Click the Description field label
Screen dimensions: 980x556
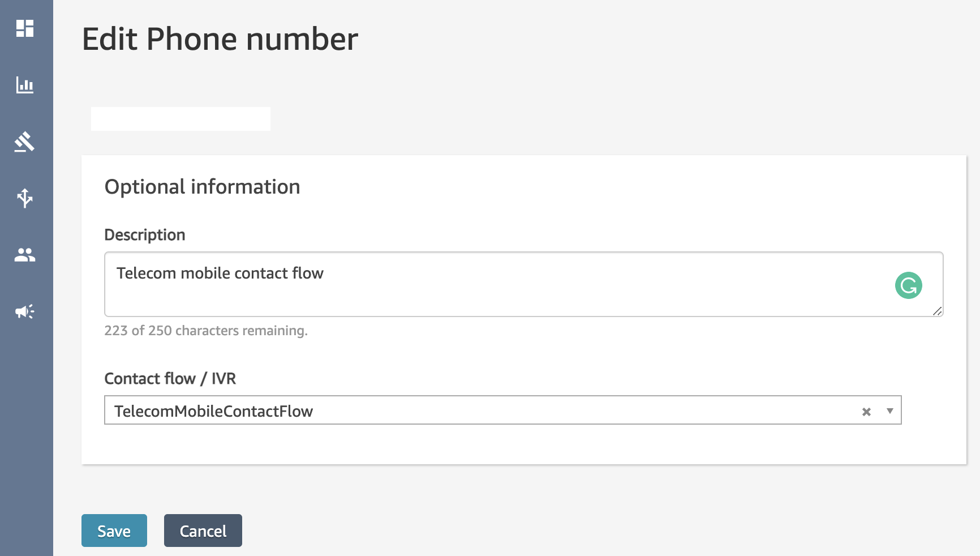tap(145, 235)
